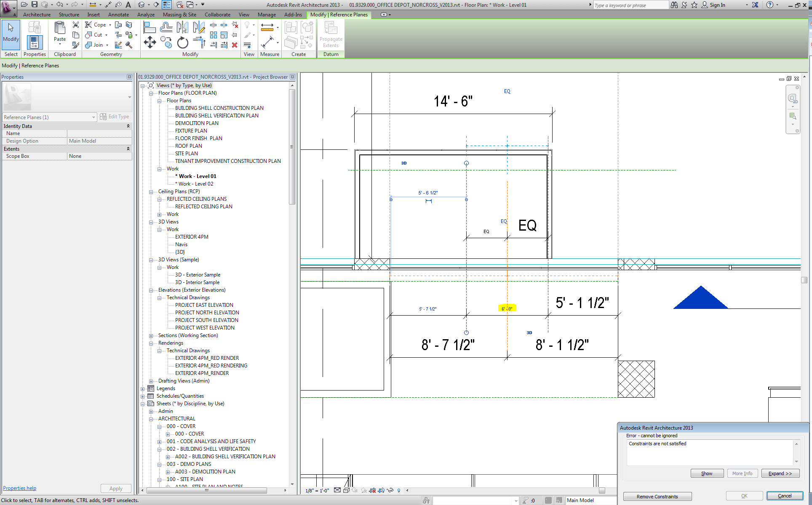Select the Offset tool
Screen dimensions: 812x505
click(166, 28)
